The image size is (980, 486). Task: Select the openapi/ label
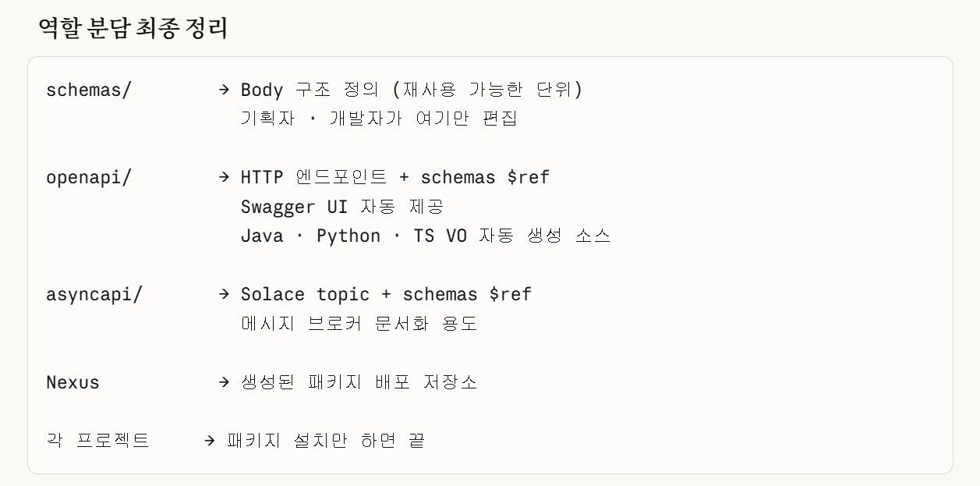click(x=89, y=178)
